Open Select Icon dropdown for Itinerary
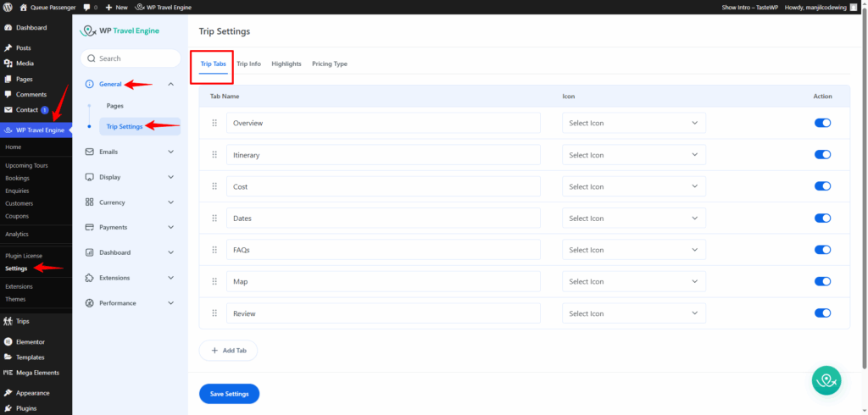868x415 pixels. click(633, 155)
